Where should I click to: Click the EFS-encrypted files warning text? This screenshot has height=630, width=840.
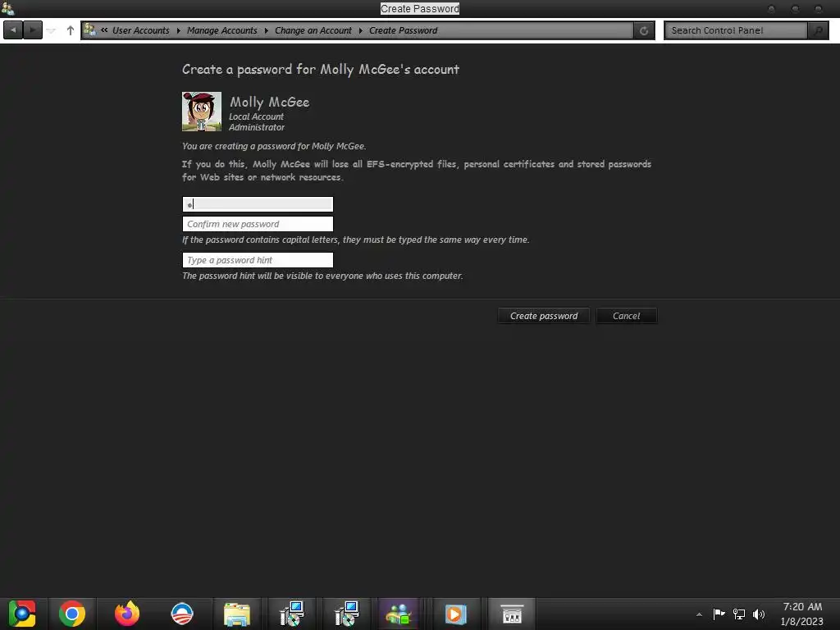point(416,171)
